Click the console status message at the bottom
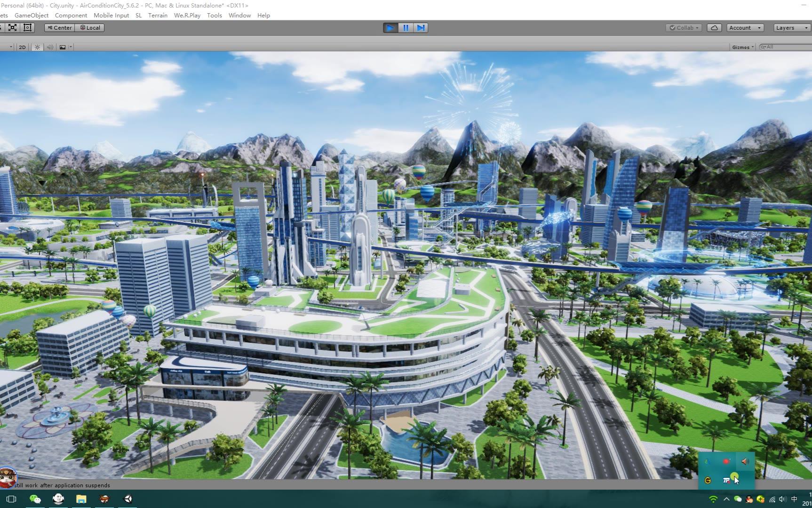812x508 pixels. 62,485
